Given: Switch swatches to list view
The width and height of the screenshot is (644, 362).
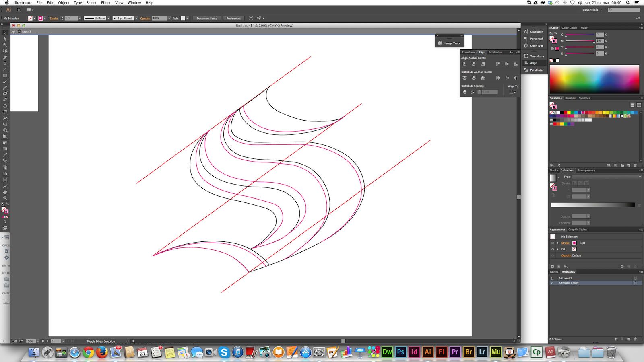Looking at the screenshot, I should 632,105.
